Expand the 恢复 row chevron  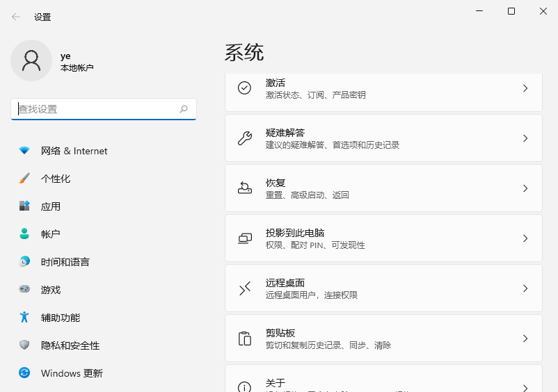point(525,188)
